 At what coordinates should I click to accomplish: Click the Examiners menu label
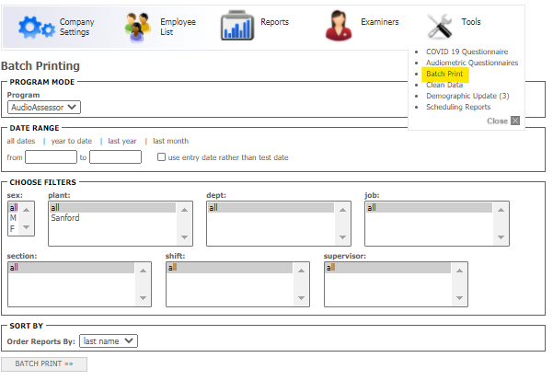379,22
